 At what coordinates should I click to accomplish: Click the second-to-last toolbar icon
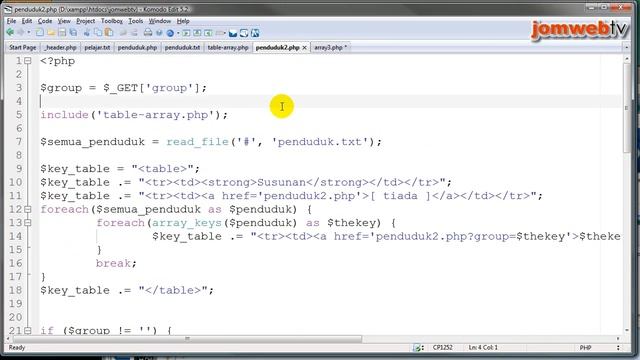(x=244, y=33)
